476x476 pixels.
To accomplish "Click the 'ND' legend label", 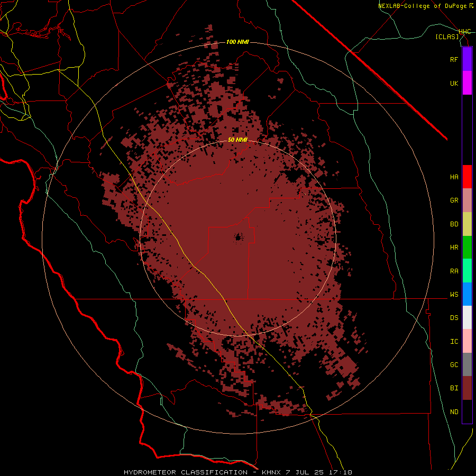I will tap(454, 412).
